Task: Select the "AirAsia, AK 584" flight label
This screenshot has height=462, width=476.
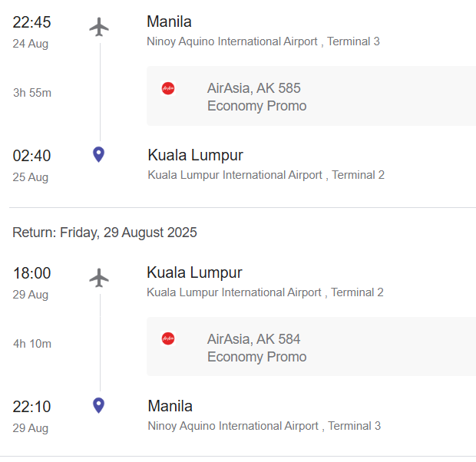Action: (x=253, y=338)
